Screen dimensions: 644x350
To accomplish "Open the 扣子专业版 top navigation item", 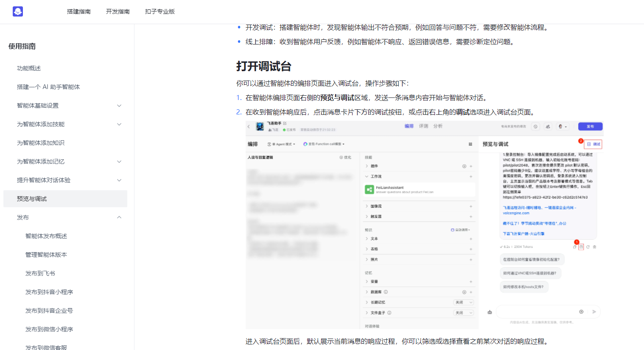I will coord(160,11).
